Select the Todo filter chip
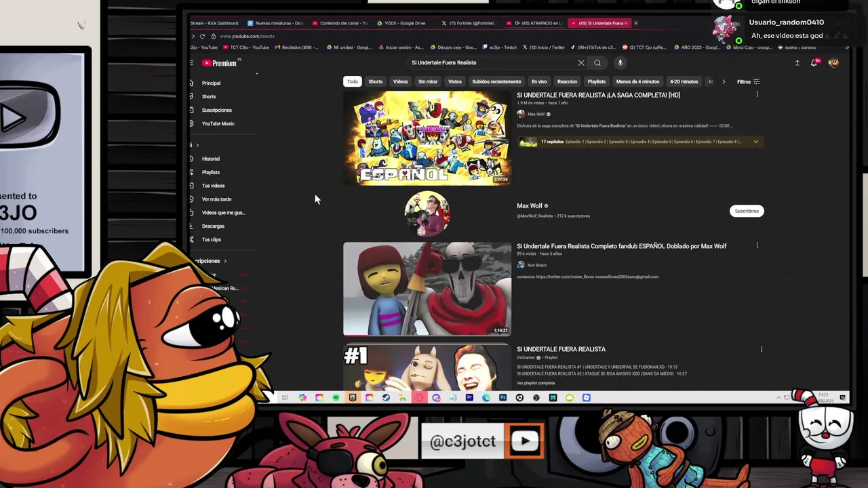Viewport: 868px width, 488px height. point(353,81)
